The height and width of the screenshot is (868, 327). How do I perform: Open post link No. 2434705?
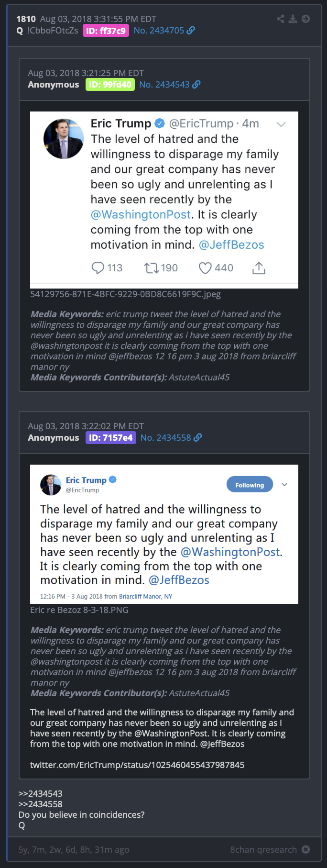coord(159,31)
